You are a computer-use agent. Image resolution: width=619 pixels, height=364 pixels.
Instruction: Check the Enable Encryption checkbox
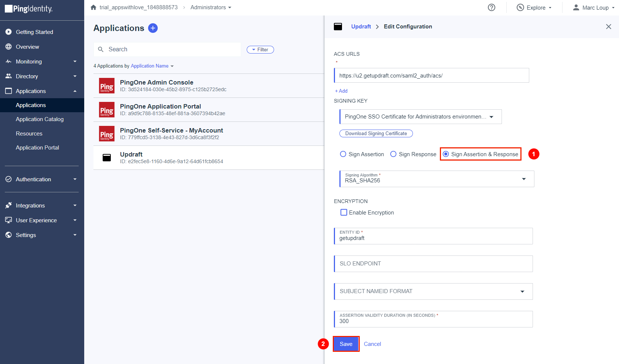344,213
